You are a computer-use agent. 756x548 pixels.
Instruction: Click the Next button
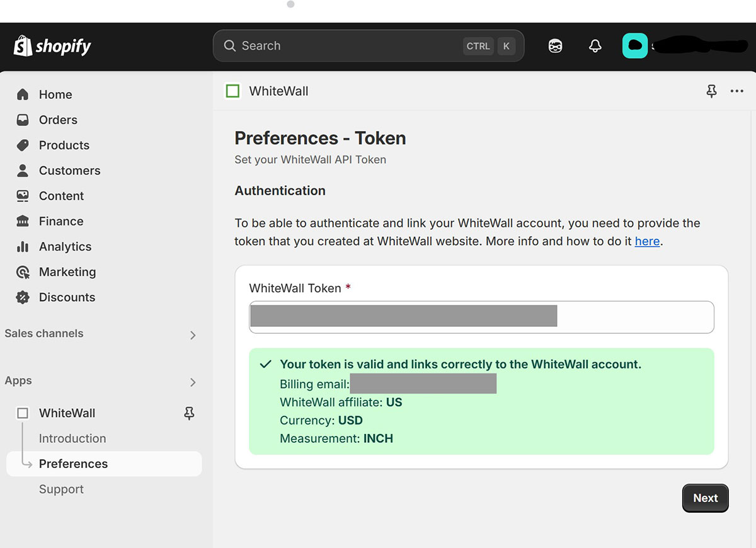(x=705, y=498)
